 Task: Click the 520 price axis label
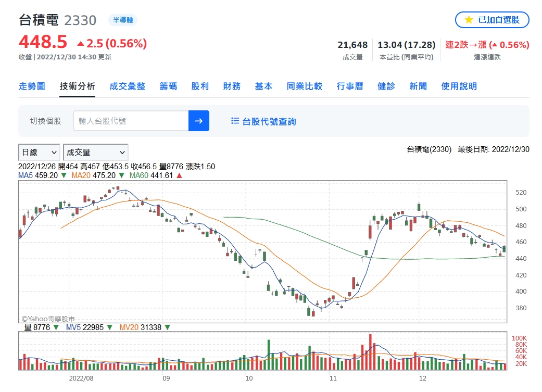click(x=521, y=193)
